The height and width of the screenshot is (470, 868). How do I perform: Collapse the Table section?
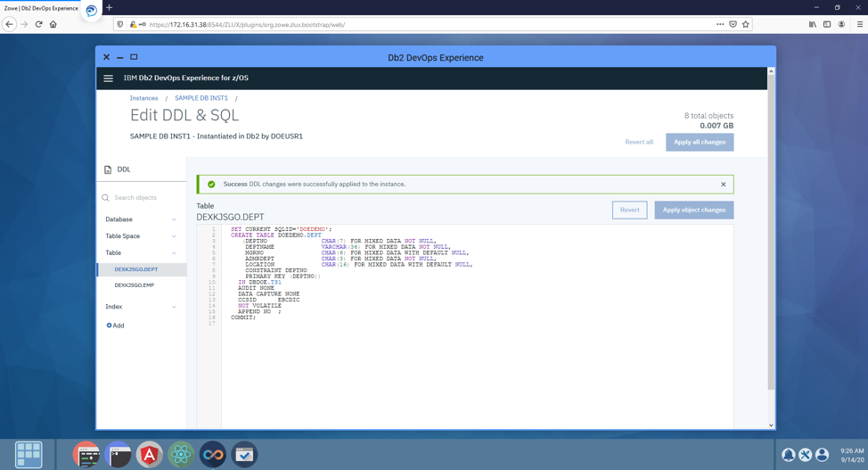coord(141,252)
